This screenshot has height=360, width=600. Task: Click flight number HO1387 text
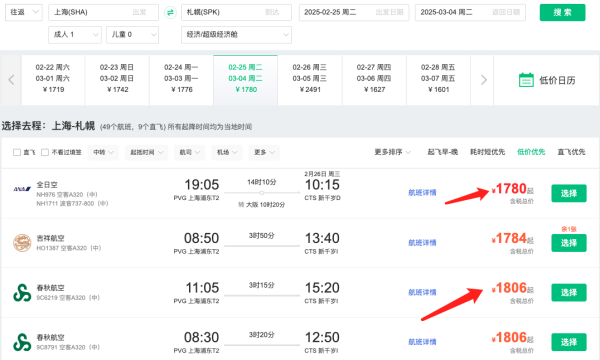(46, 248)
